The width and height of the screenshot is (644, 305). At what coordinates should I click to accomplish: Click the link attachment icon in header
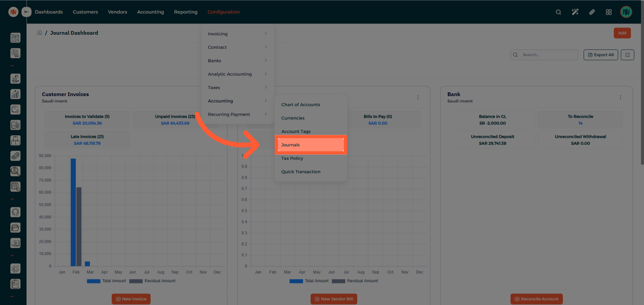(x=592, y=12)
